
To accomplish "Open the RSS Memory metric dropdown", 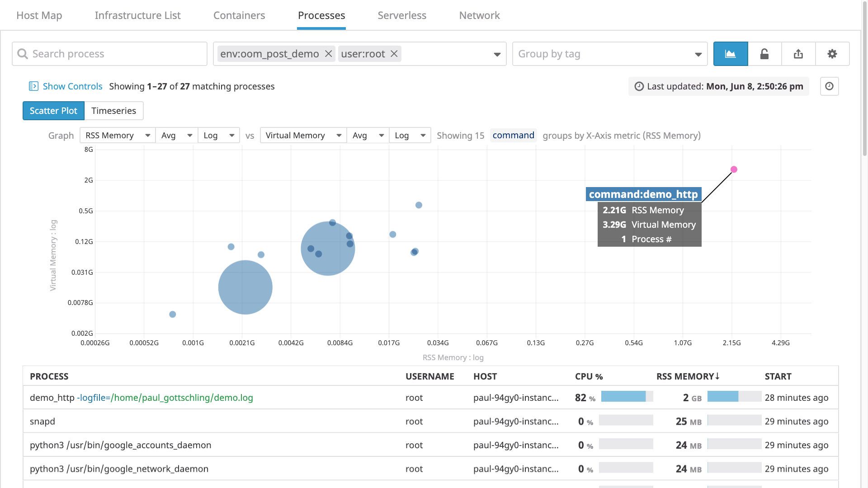I will (117, 135).
